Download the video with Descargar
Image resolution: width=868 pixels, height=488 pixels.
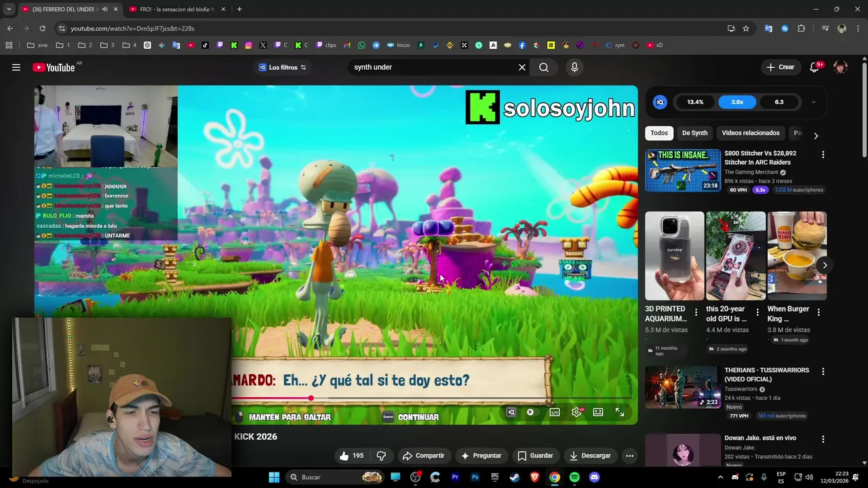590,455
